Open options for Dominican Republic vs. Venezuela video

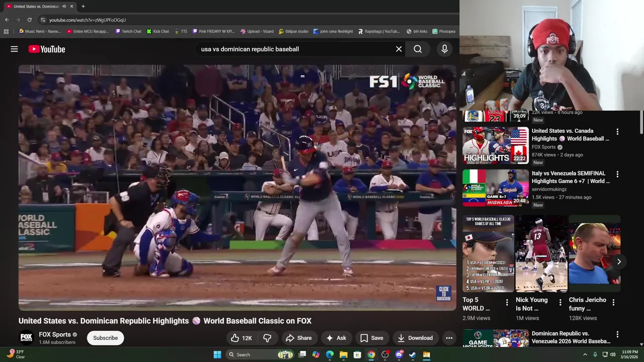(x=617, y=334)
